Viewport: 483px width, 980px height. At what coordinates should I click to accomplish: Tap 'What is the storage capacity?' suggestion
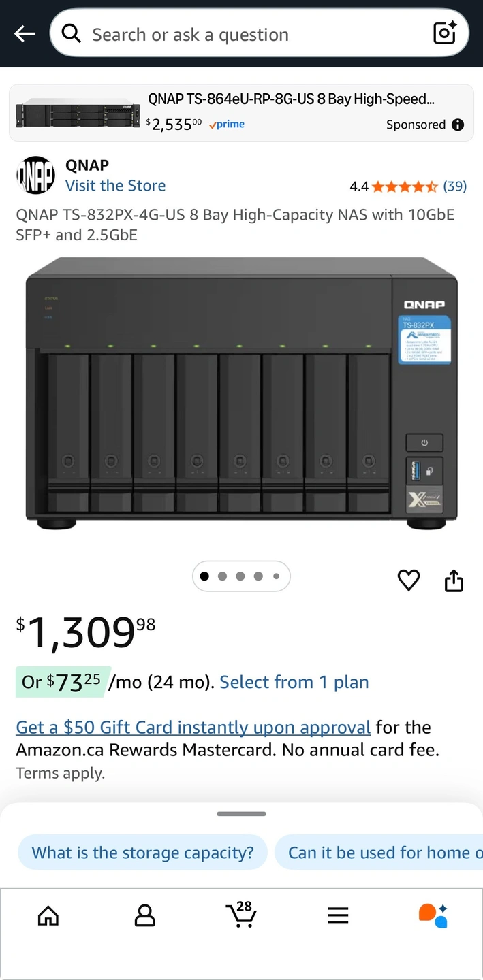click(x=142, y=853)
